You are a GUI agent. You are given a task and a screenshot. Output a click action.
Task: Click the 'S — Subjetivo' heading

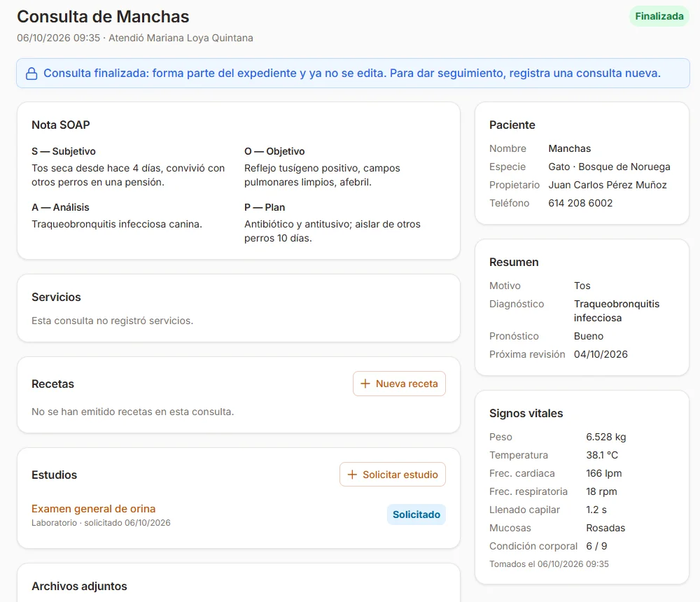pyautogui.click(x=64, y=151)
